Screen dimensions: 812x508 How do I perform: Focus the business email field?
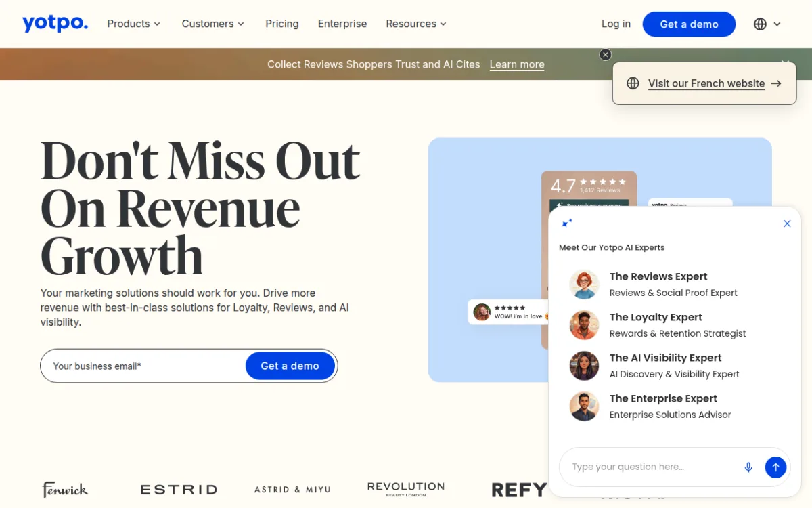pos(143,366)
